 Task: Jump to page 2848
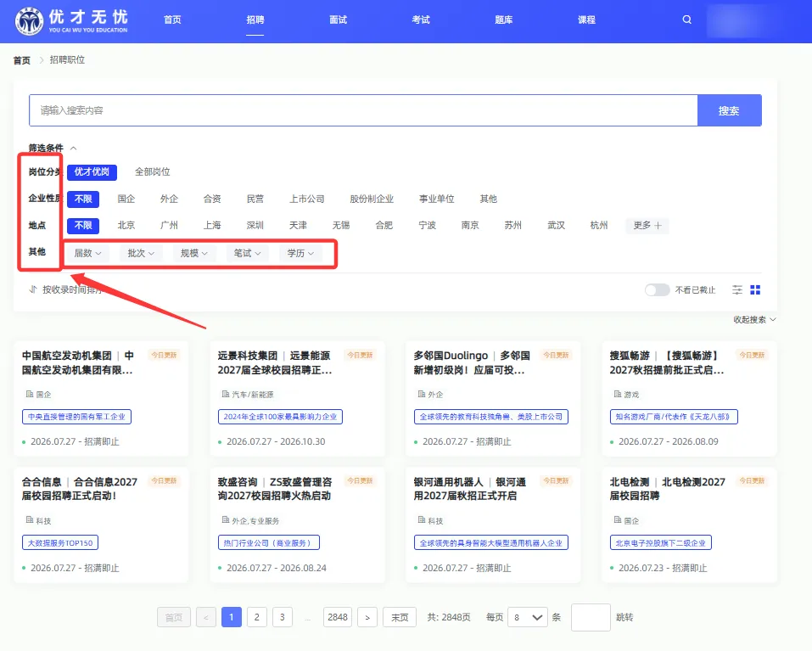(x=338, y=617)
